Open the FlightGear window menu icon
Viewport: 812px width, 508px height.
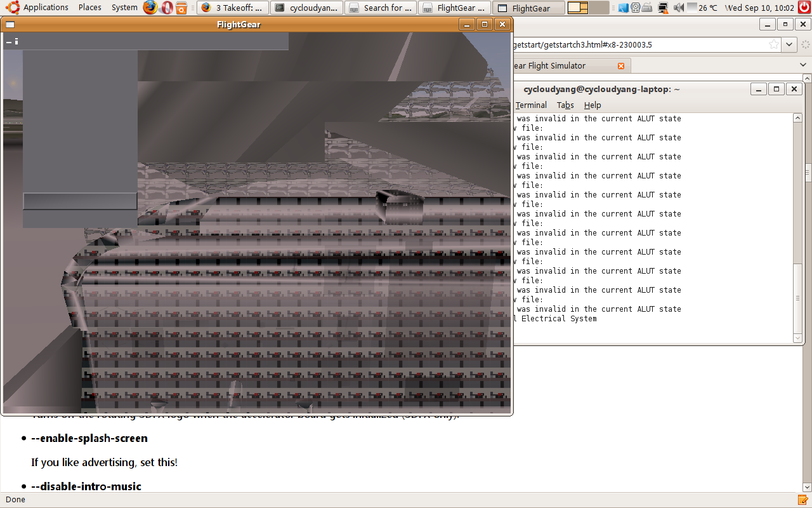click(10, 24)
